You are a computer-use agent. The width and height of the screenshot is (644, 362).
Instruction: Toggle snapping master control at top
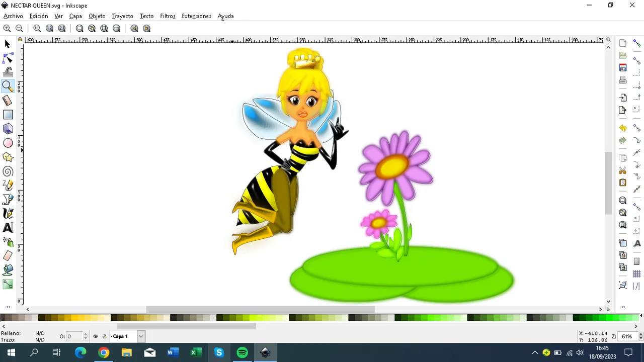(636, 44)
